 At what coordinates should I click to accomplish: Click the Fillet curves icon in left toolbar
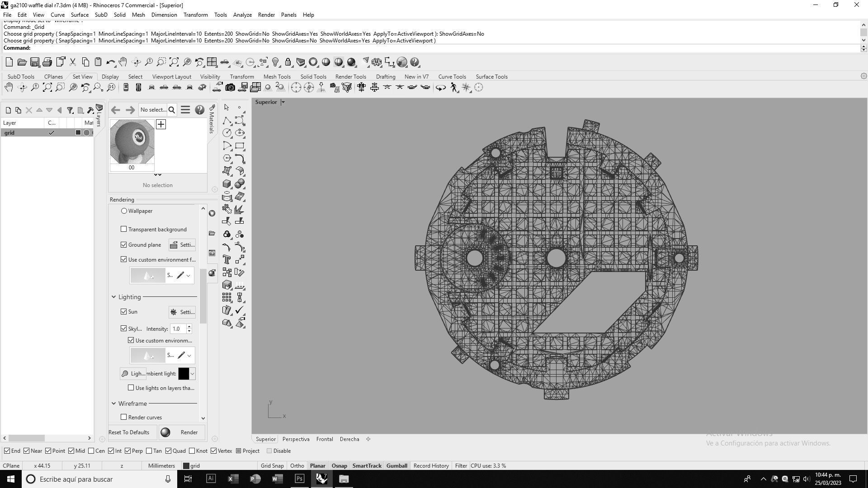(x=227, y=247)
